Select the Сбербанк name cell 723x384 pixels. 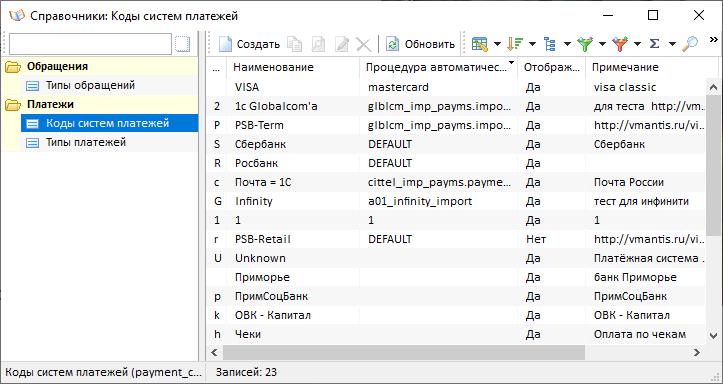coord(292,144)
